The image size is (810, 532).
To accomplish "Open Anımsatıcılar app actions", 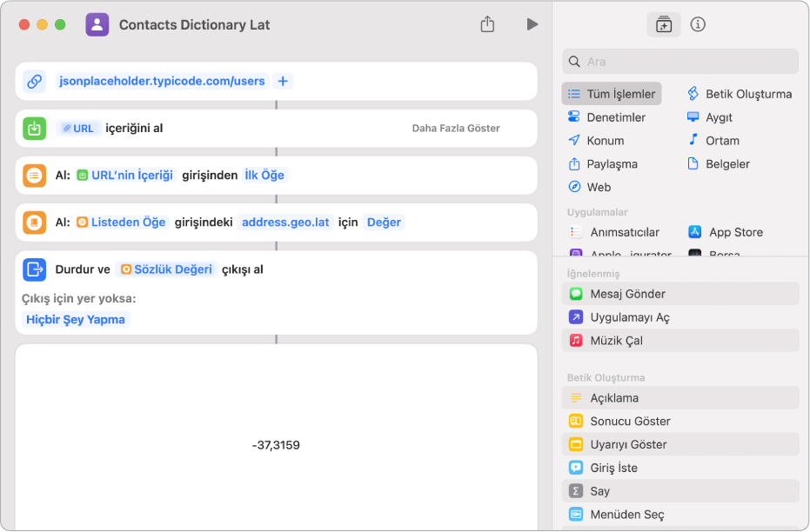I will coord(614,232).
